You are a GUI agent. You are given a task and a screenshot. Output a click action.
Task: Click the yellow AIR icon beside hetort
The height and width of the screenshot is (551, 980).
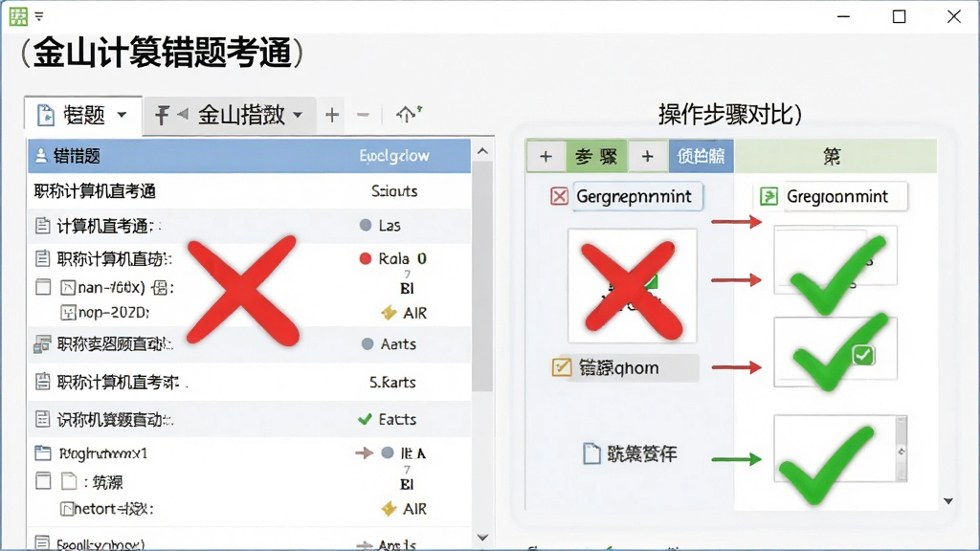[389, 509]
